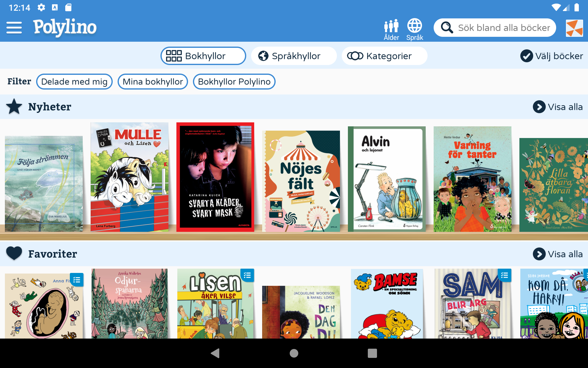
Task: Tap the 12:14 clock in status bar
Action: click(x=19, y=8)
